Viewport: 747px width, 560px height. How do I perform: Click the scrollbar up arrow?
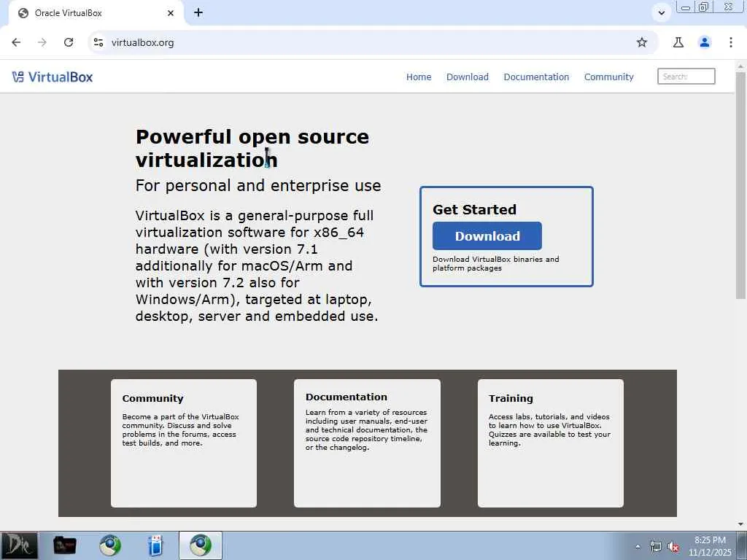click(x=740, y=66)
